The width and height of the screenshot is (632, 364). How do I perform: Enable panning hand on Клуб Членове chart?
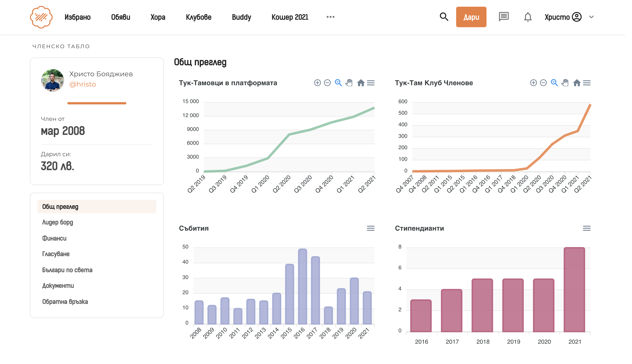tap(565, 83)
